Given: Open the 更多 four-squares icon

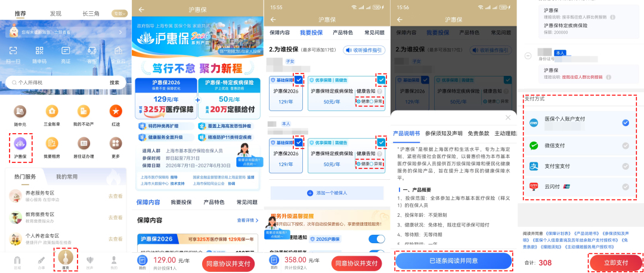Looking at the screenshot, I should tap(116, 143).
